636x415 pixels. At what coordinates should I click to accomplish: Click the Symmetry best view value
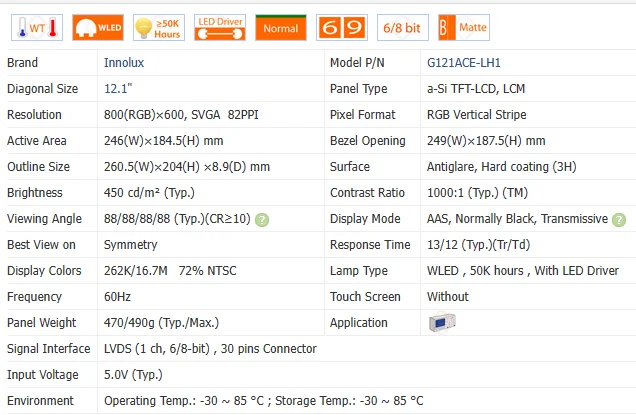coord(131,245)
